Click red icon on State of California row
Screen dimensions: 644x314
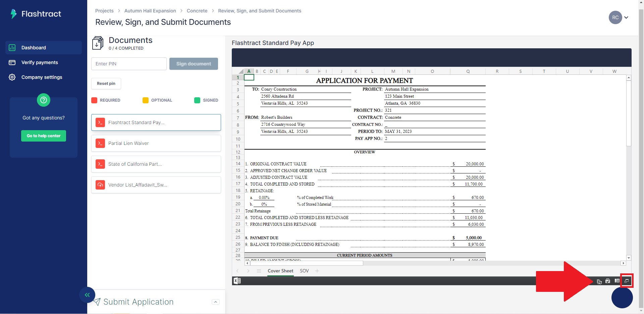(100, 164)
